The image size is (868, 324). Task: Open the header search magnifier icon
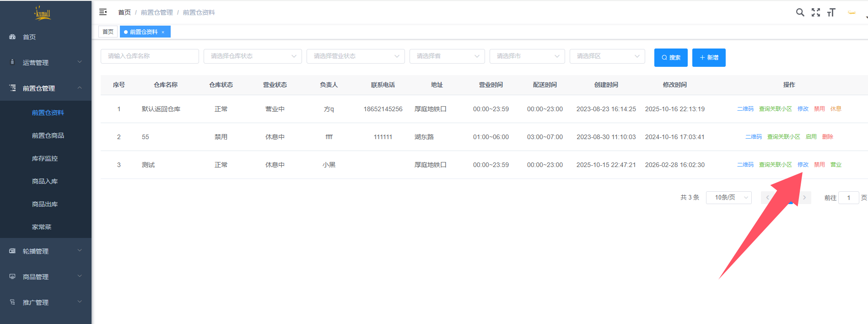pos(800,12)
